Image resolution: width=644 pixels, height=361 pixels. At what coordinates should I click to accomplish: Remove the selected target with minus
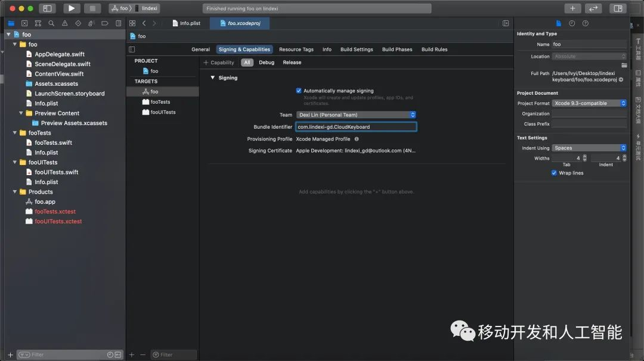(x=143, y=355)
